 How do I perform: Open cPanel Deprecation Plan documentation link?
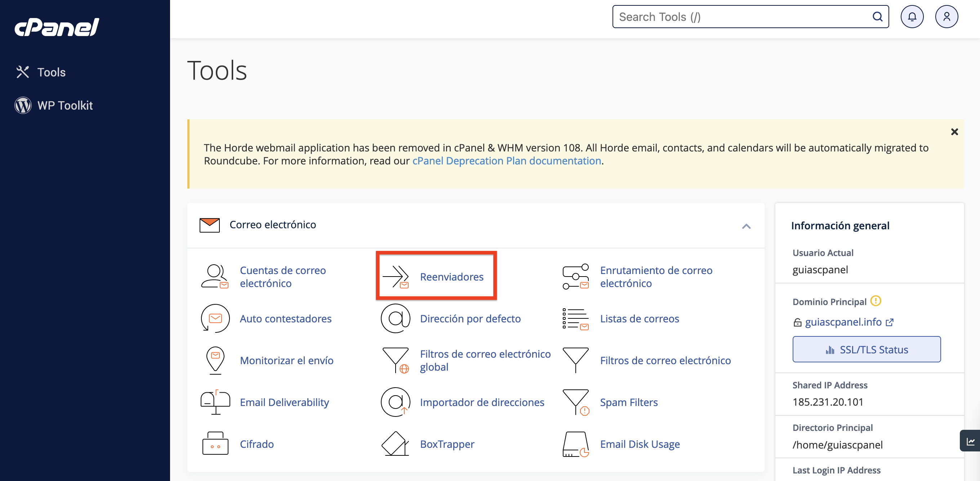[506, 161]
